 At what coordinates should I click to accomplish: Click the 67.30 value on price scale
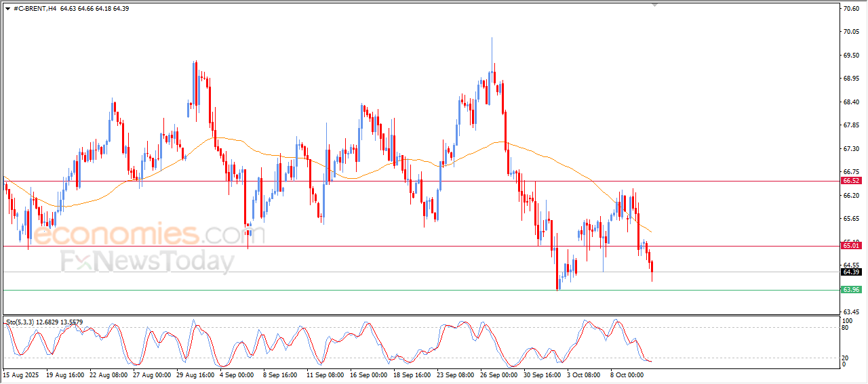pos(850,149)
